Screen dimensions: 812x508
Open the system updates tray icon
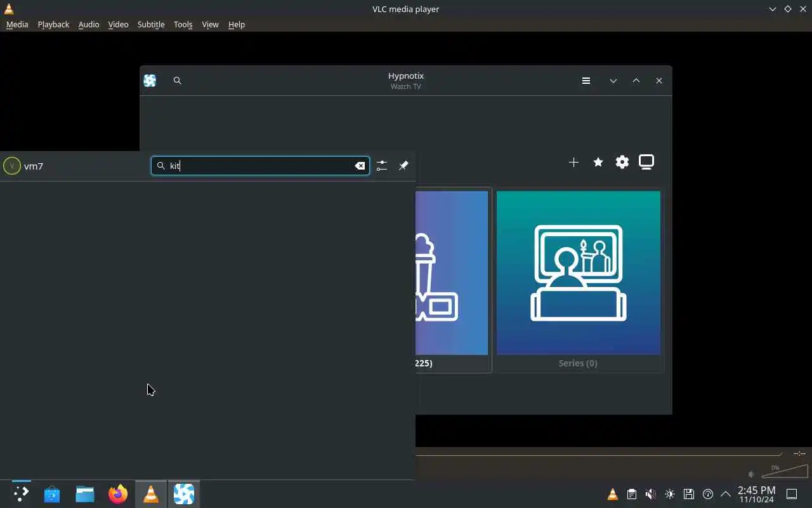(708, 494)
